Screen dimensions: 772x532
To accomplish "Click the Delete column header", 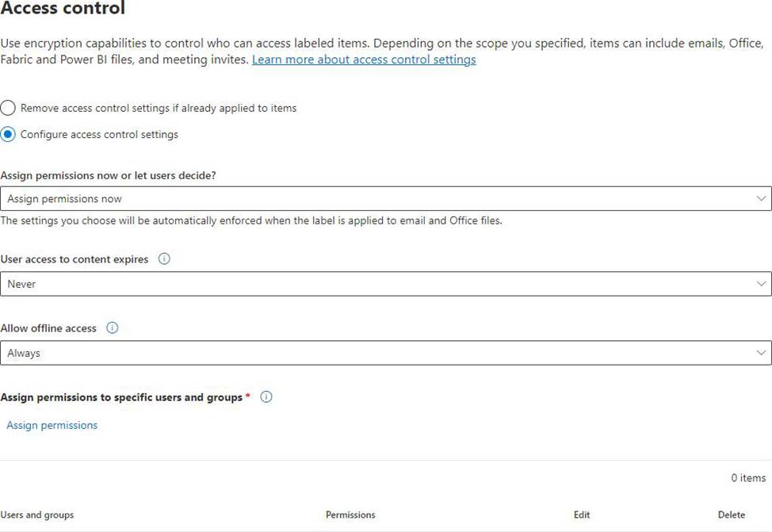I will coord(732,515).
